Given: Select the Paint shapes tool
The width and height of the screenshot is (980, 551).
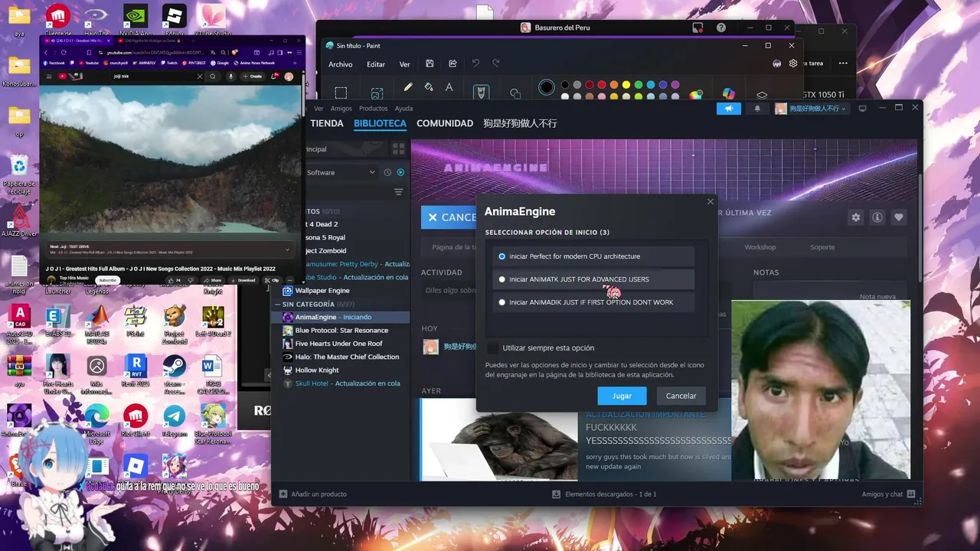Looking at the screenshot, I should tap(515, 93).
